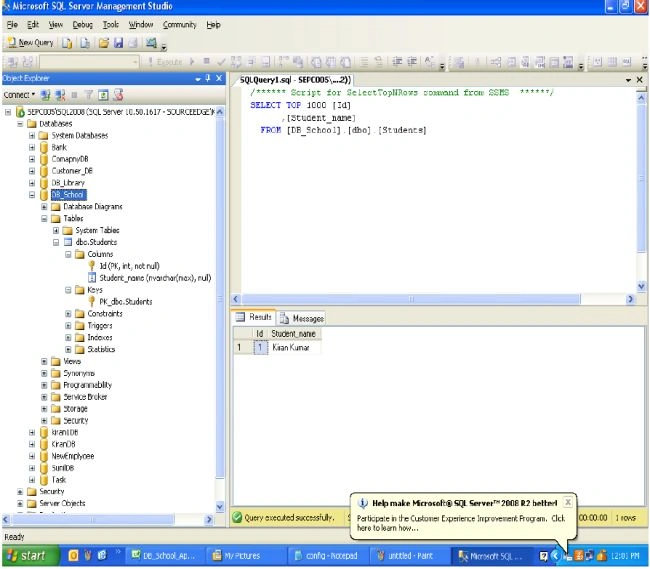The width and height of the screenshot is (650, 569).
Task: Switch to DB_School_Ap... taskbar item
Action: pyautogui.click(x=165, y=556)
